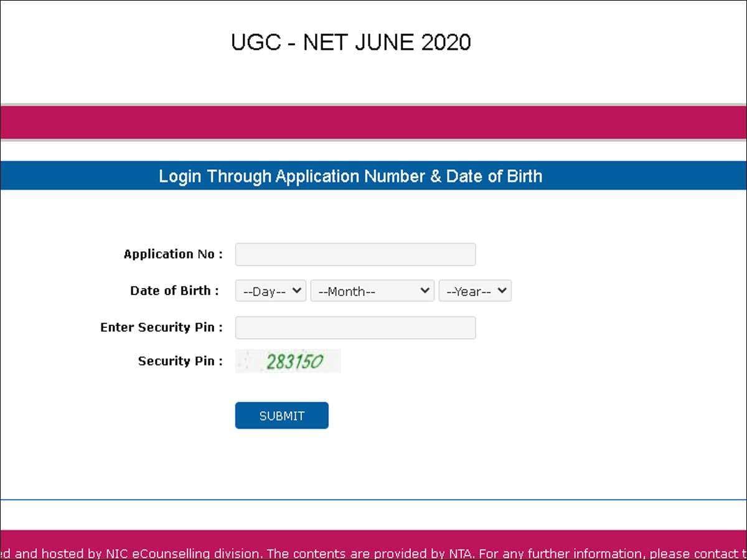Click the empty magenta banner below the title

tap(374, 122)
